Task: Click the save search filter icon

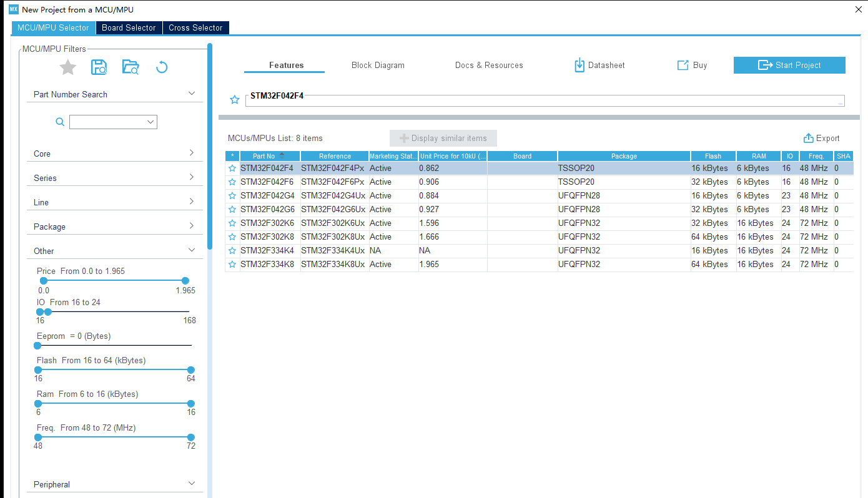Action: (99, 67)
